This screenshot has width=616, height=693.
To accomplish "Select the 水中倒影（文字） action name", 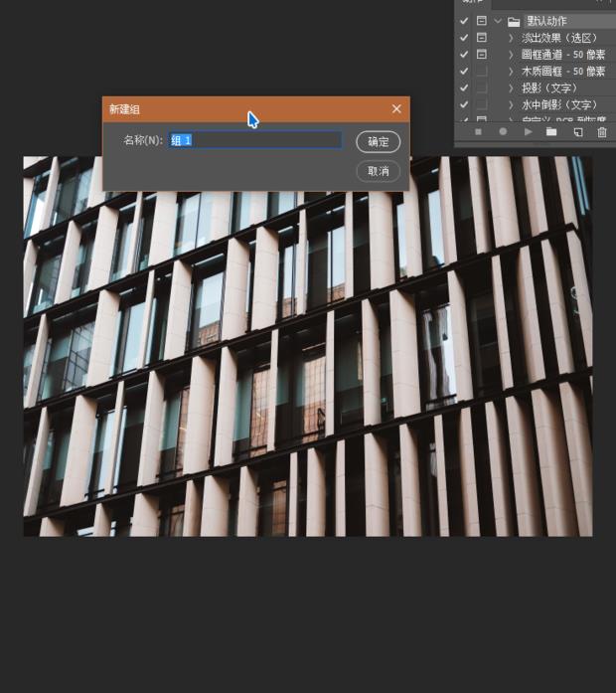I will pyautogui.click(x=559, y=104).
